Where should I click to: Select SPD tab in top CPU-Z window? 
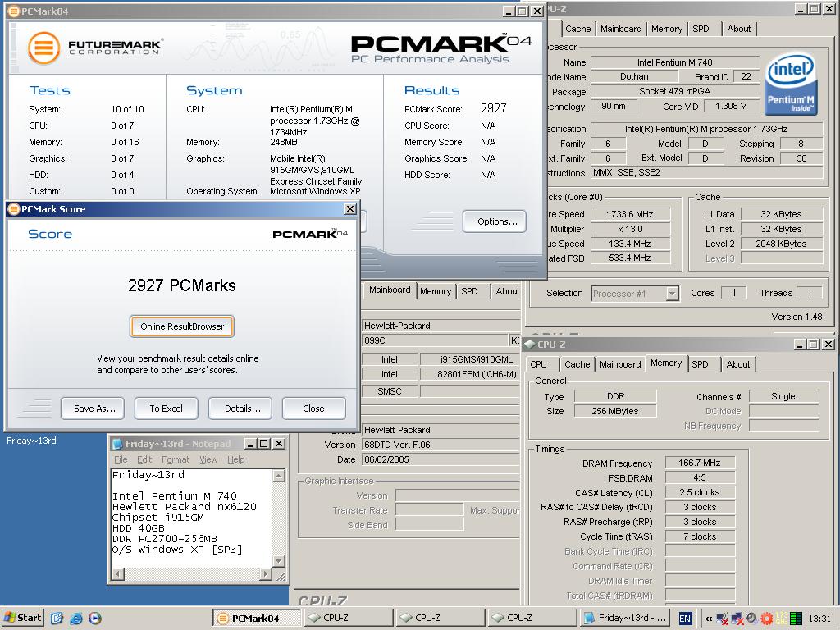coord(701,29)
